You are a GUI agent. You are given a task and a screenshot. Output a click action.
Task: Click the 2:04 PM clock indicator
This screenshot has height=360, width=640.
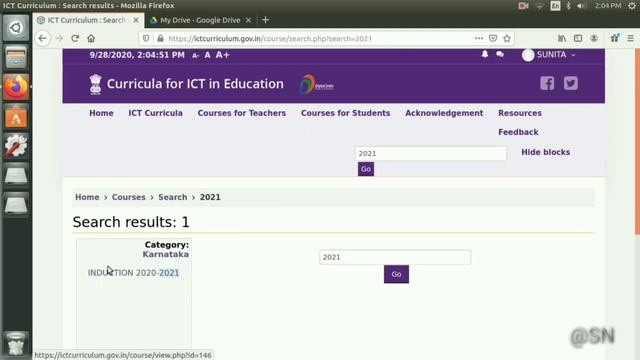(608, 6)
